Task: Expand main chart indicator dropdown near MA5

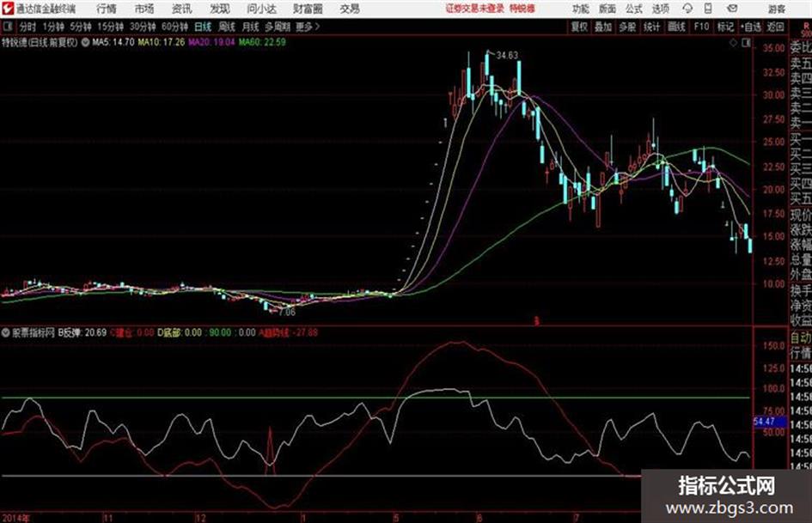Action: (85, 42)
